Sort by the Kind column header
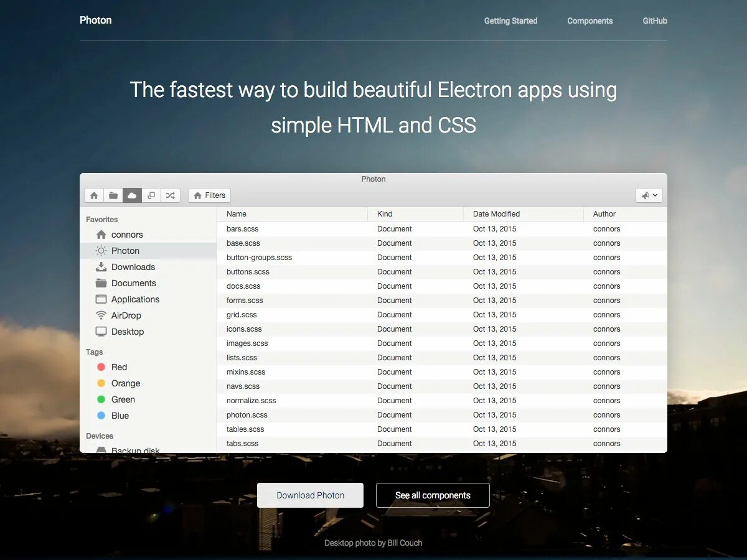 point(416,214)
